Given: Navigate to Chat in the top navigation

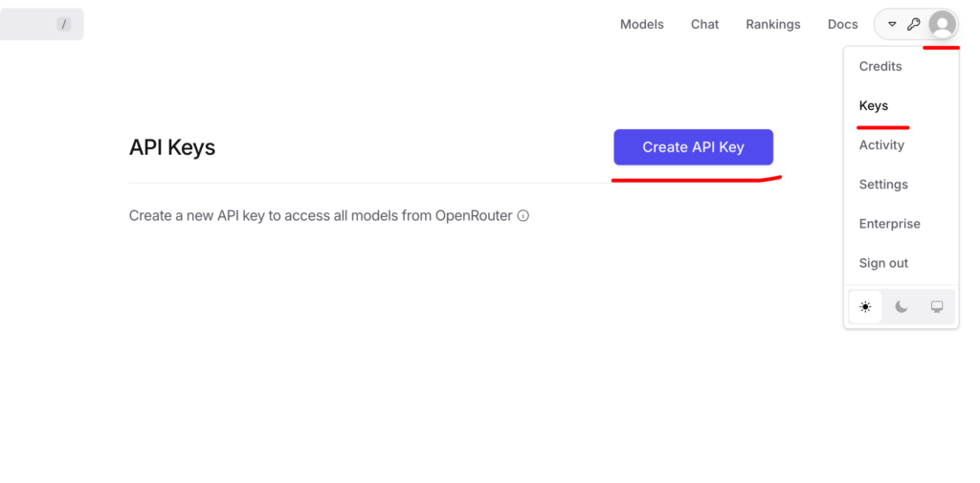Looking at the screenshot, I should point(704,24).
